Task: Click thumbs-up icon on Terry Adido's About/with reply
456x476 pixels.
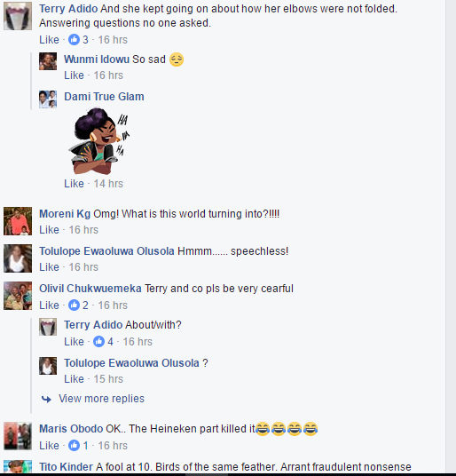Action: 98,342
